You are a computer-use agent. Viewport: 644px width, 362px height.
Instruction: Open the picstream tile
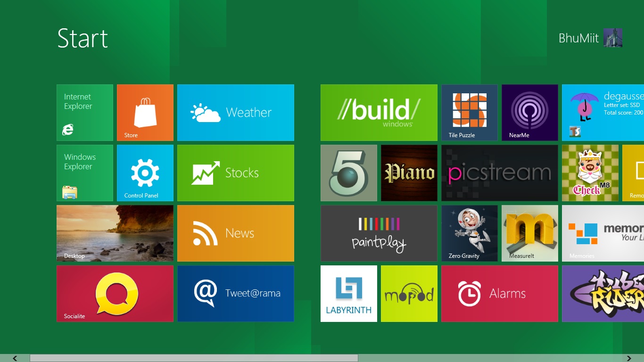(x=500, y=173)
